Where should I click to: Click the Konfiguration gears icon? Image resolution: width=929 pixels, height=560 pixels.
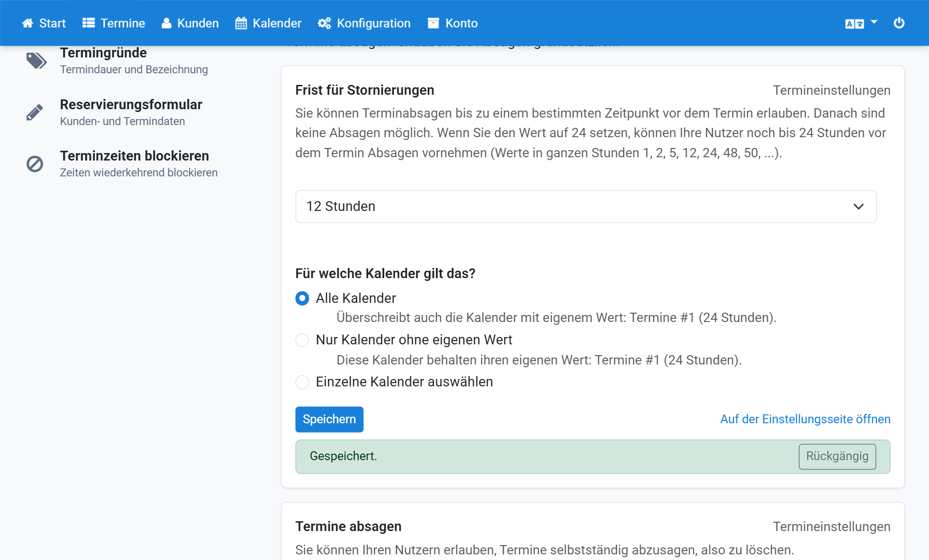324,23
